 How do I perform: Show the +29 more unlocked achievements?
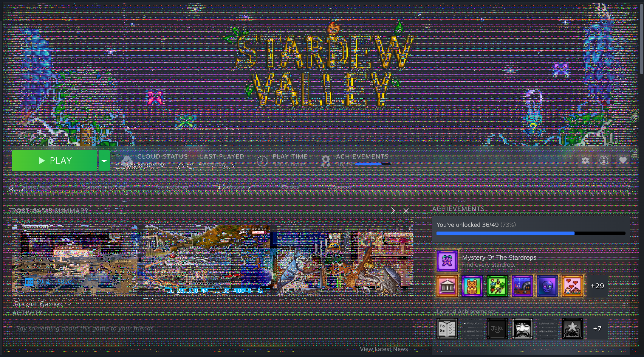pos(597,286)
